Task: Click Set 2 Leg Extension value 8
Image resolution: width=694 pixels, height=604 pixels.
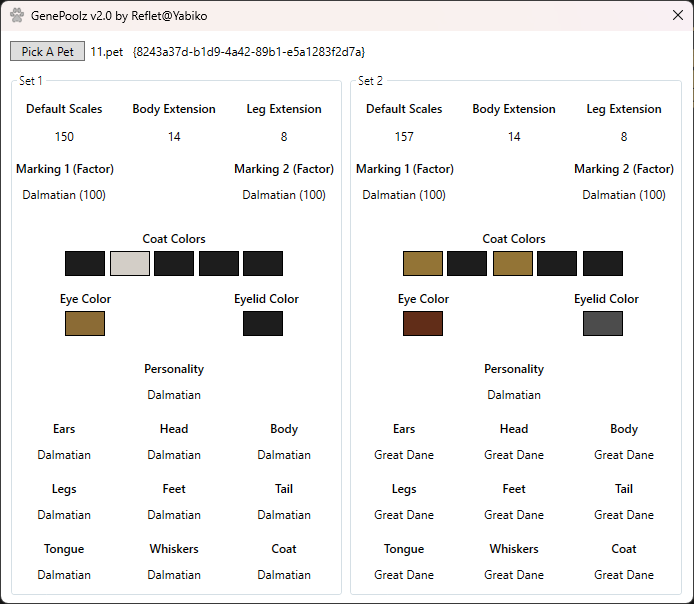Action: tap(624, 137)
